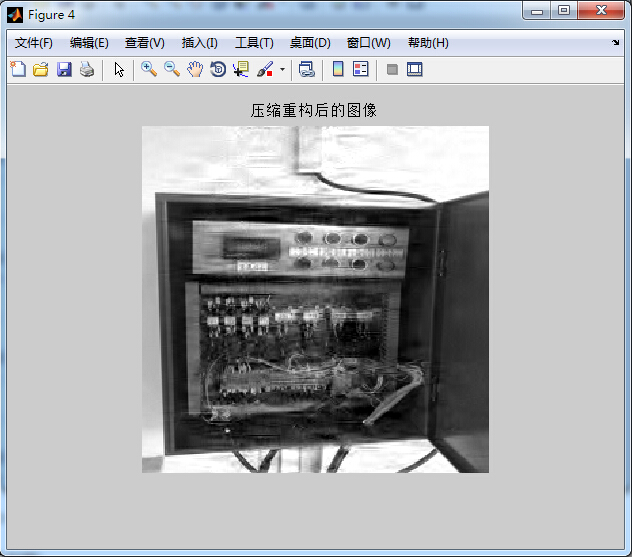Activate the Zoom Out tool
Image resolution: width=632 pixels, height=557 pixels.
[x=172, y=69]
